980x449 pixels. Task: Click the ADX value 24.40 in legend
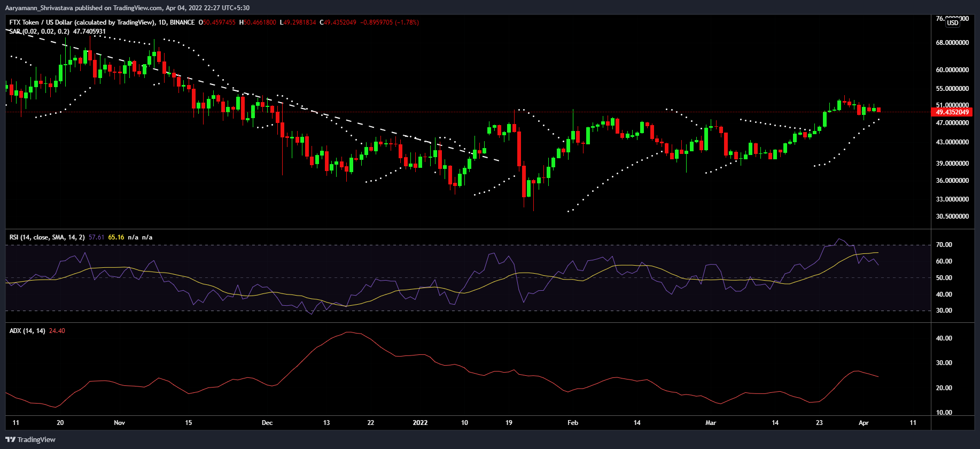(57, 331)
